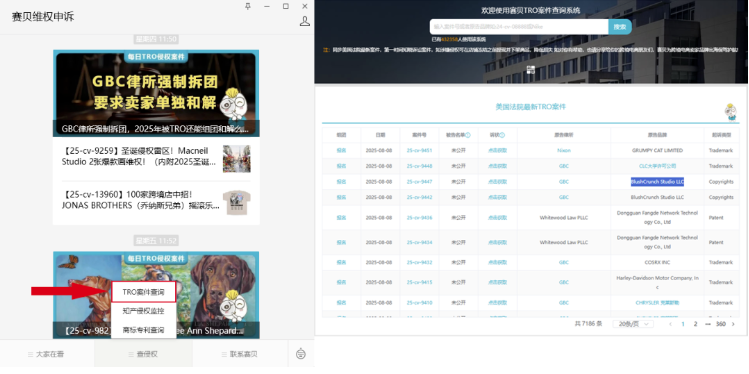Expand the 大家在看 bottom menu

(x=46, y=354)
